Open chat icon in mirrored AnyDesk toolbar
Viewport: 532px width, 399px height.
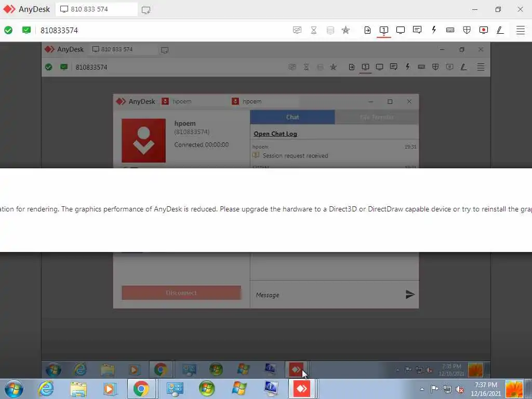(394, 67)
